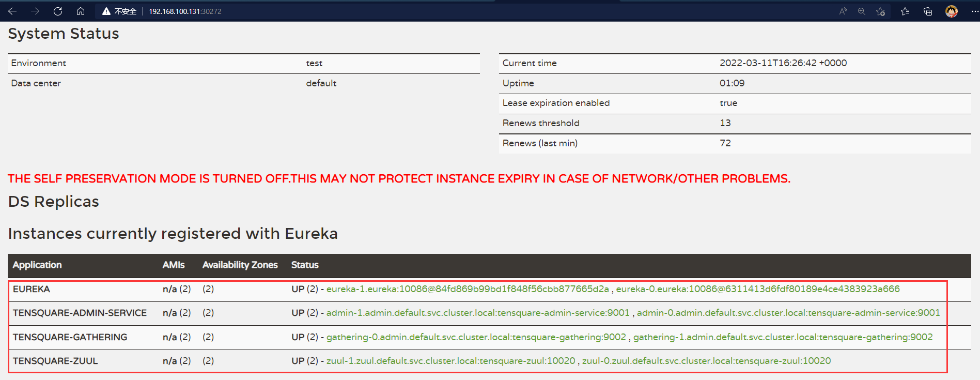Viewport: 980px width, 380px height.
Task: Click the Uptime label
Action: [518, 83]
